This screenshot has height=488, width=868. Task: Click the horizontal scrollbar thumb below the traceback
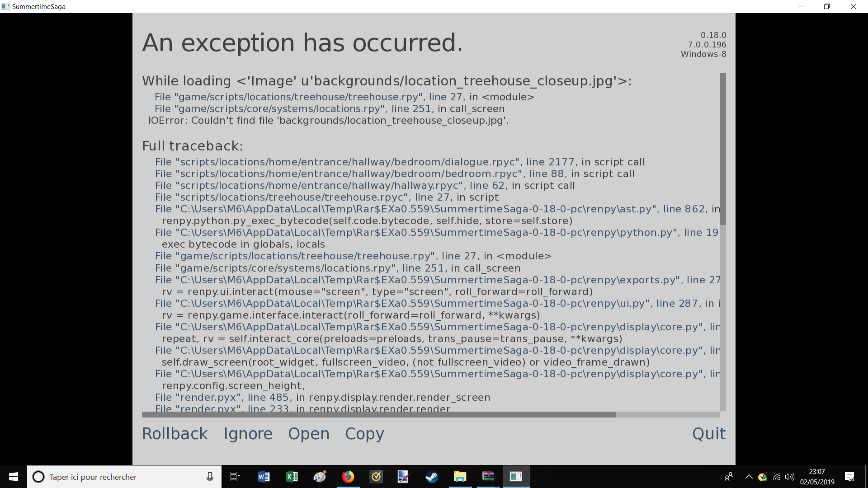[x=379, y=414]
